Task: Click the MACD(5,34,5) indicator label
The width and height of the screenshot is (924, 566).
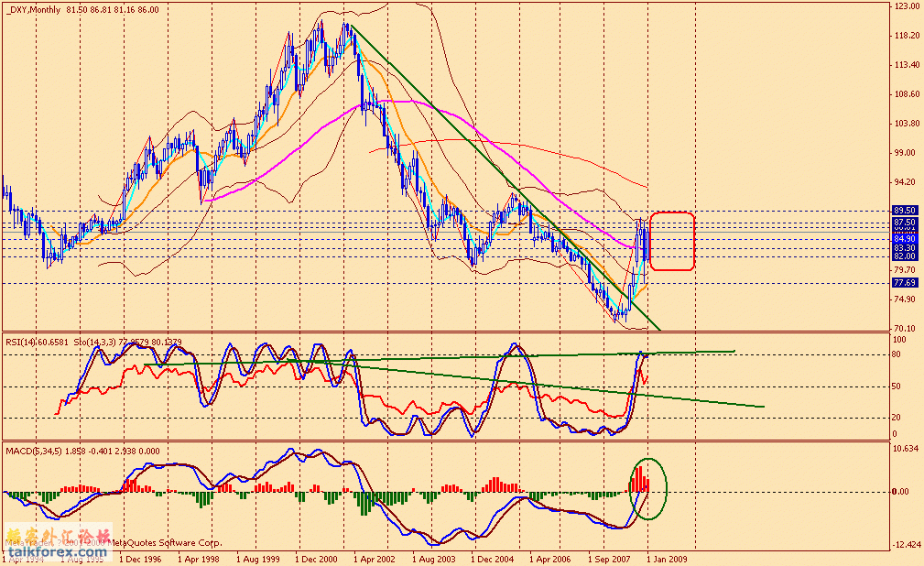Action: 34,451
